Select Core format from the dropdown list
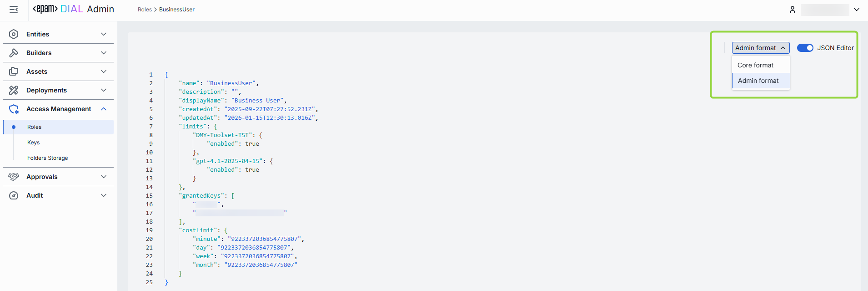Screen dimensions: 868x291 coord(755,65)
